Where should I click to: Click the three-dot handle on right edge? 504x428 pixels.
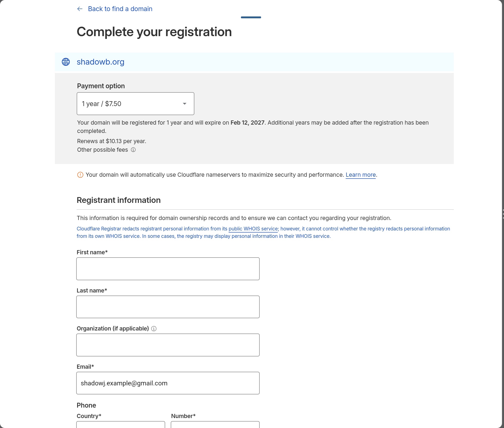(503, 214)
